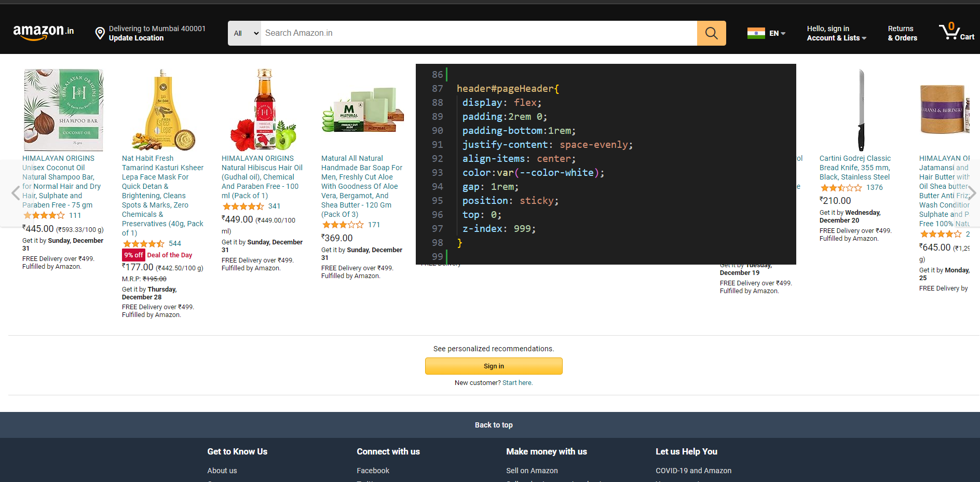Viewport: 980px width, 482px height.
Task: Click the carousel previous arrow
Action: pyautogui.click(x=16, y=193)
